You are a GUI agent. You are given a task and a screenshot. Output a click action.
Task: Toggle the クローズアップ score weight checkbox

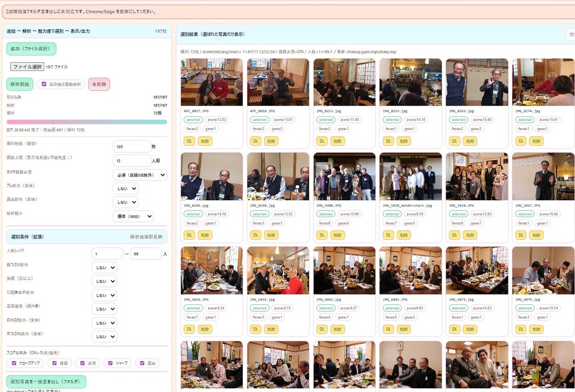tap(14, 363)
